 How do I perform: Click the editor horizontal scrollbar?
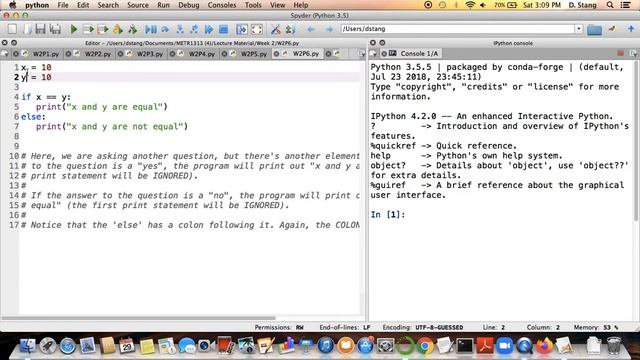click(x=138, y=318)
